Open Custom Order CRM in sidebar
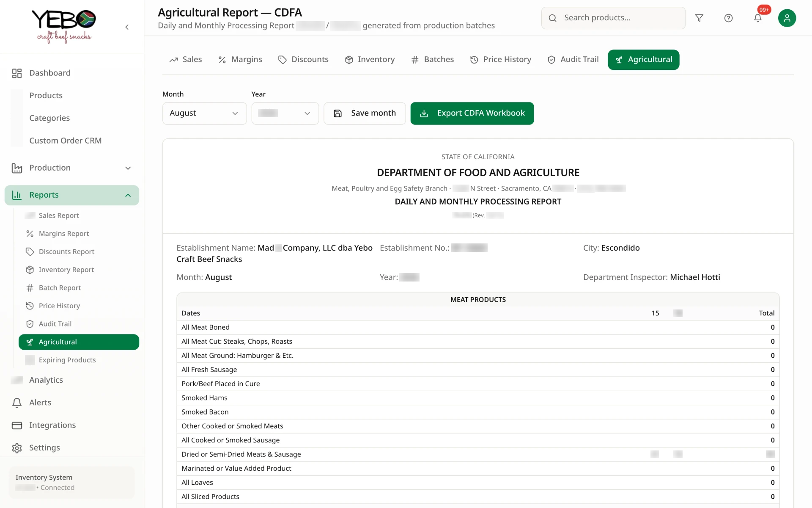 click(x=65, y=141)
